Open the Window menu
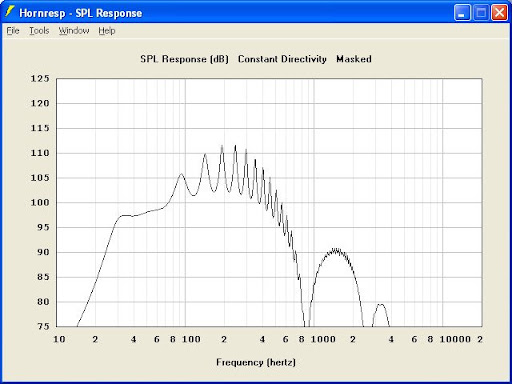This screenshot has width=512, height=384. click(74, 31)
